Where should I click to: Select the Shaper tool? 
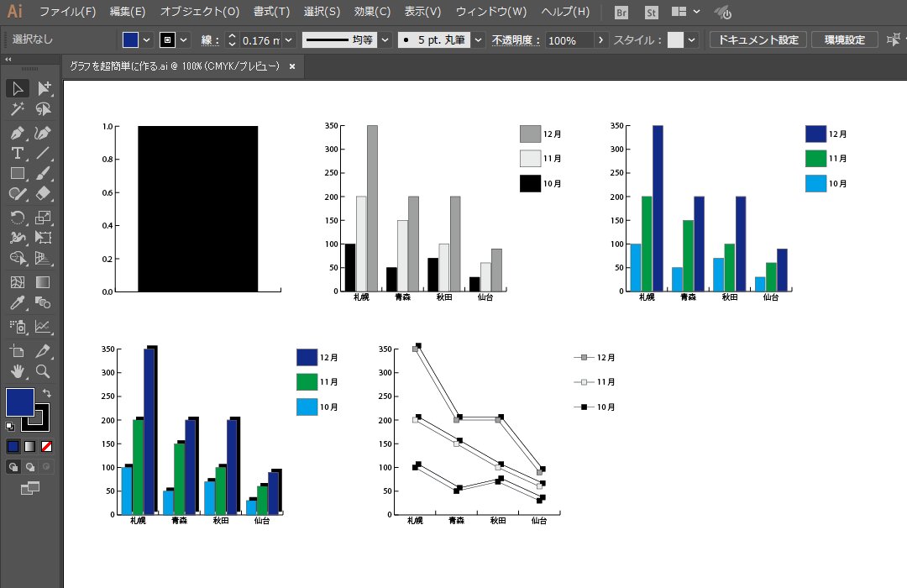pyautogui.click(x=18, y=193)
